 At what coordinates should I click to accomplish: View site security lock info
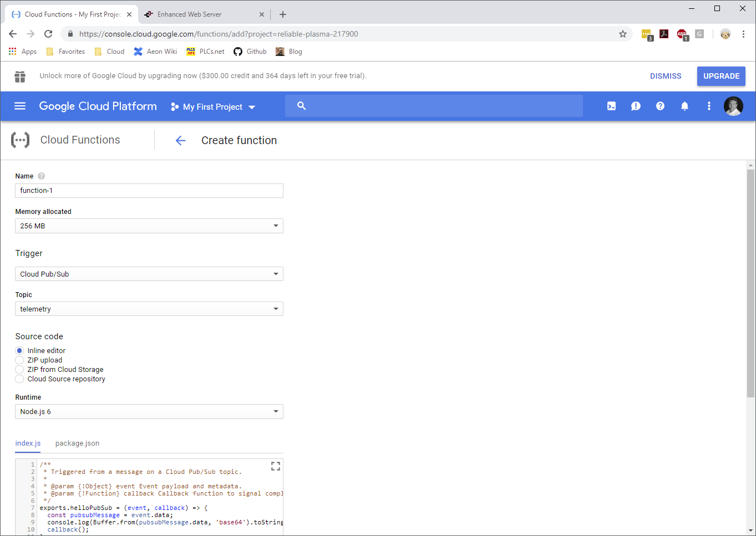coord(70,34)
